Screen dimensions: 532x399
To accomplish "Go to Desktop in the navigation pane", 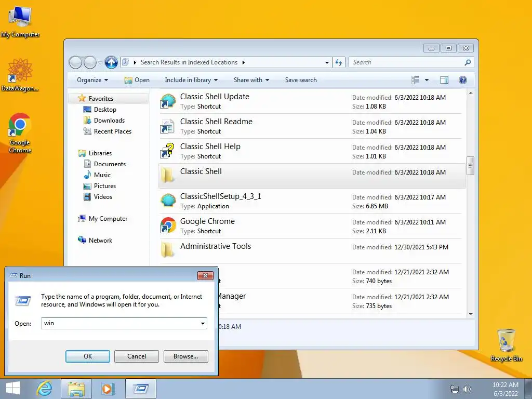I will (105, 110).
